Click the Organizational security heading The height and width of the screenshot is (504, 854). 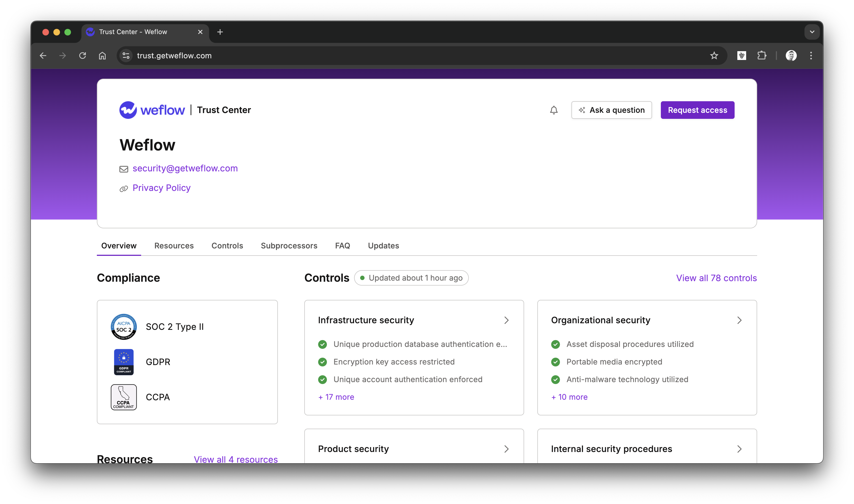(x=600, y=320)
